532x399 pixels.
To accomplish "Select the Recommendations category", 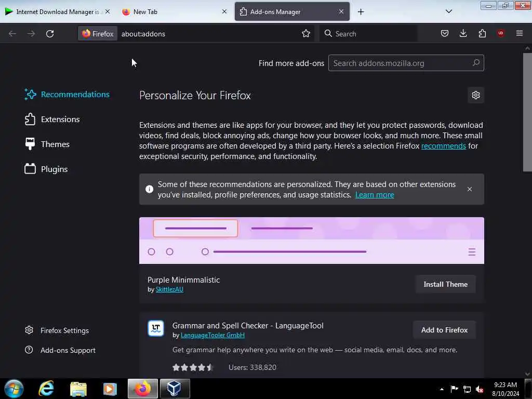I will (x=67, y=95).
